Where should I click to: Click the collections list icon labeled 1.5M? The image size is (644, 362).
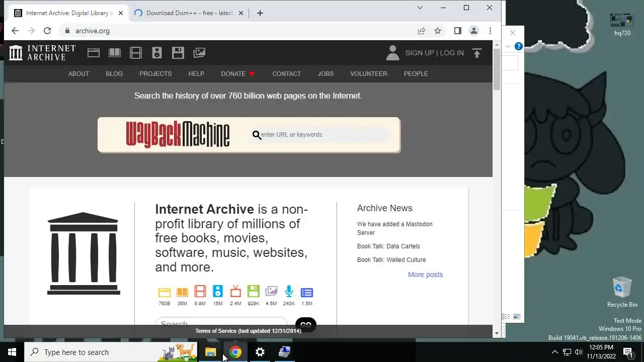(307, 292)
